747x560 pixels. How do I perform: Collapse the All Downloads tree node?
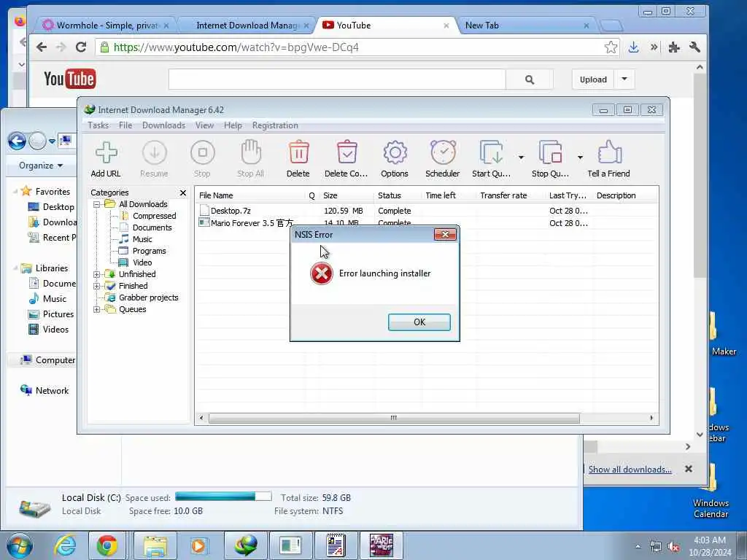point(97,204)
